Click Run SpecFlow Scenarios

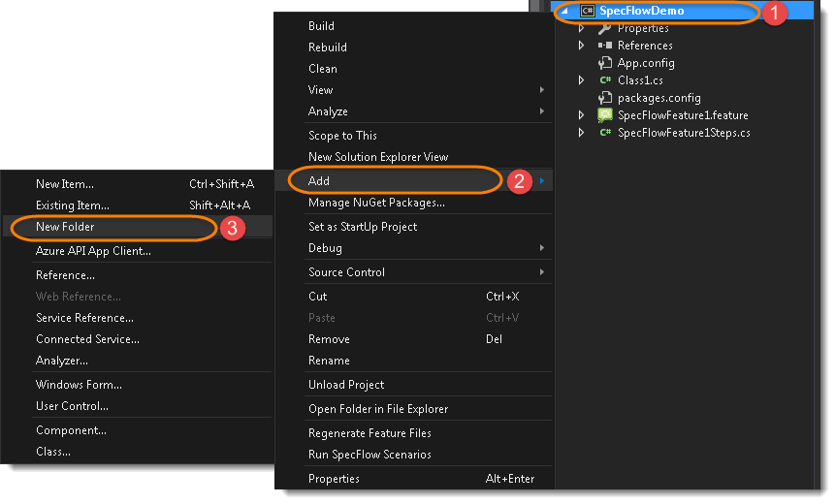369,455
